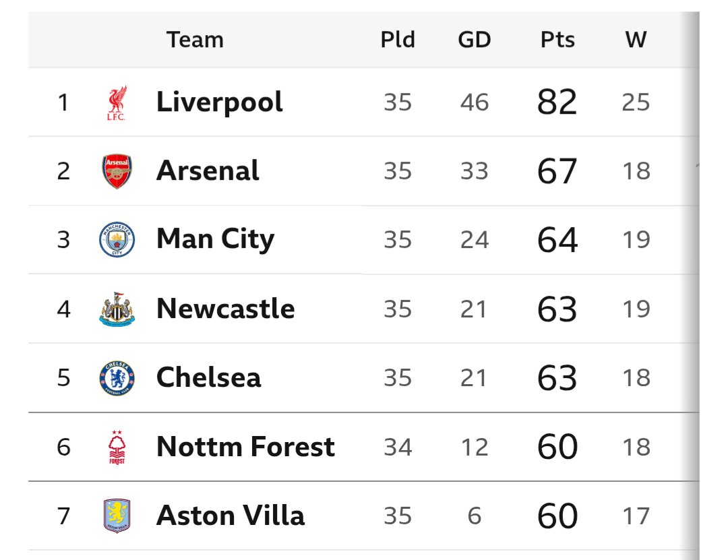Select the Man City team name
The width and height of the screenshot is (728, 560).
(216, 240)
